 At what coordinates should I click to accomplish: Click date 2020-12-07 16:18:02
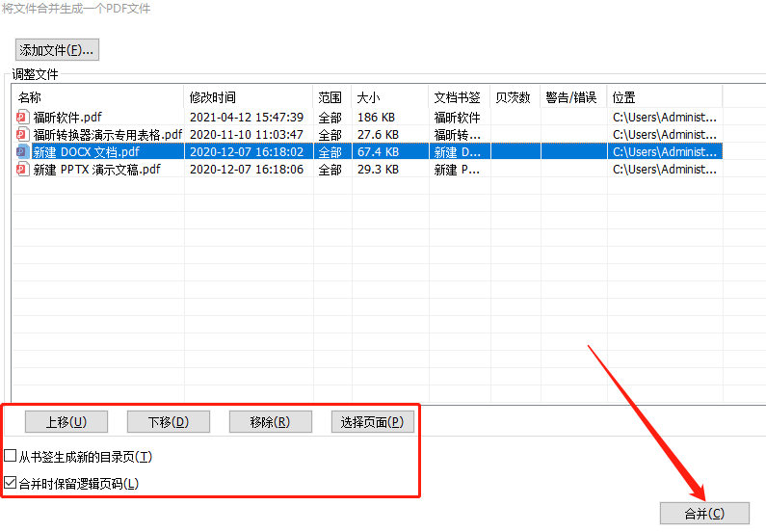[x=247, y=152]
